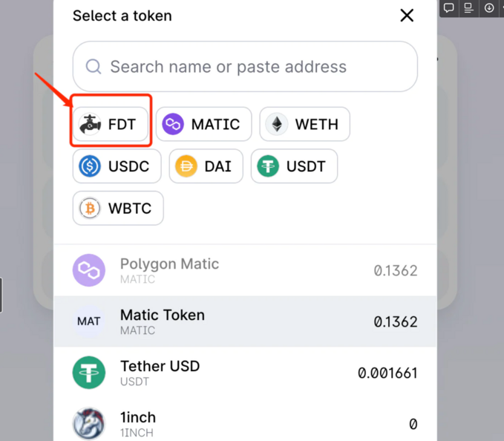Image resolution: width=504 pixels, height=441 pixels.
Task: Pick the WETH token chip
Action: tap(304, 124)
